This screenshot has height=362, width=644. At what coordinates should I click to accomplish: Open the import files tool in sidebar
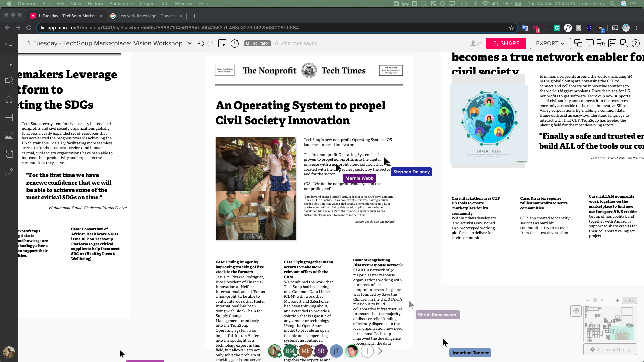pyautogui.click(x=9, y=154)
